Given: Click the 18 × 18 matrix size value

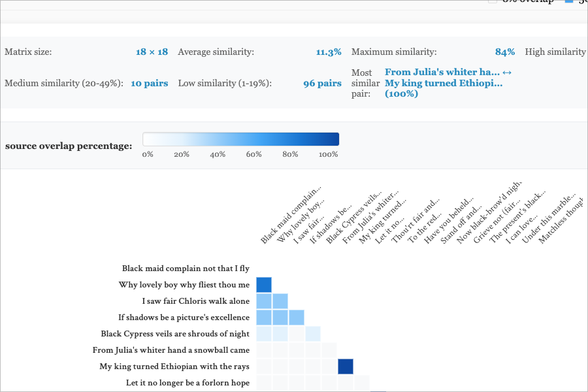Looking at the screenshot, I should (152, 52).
